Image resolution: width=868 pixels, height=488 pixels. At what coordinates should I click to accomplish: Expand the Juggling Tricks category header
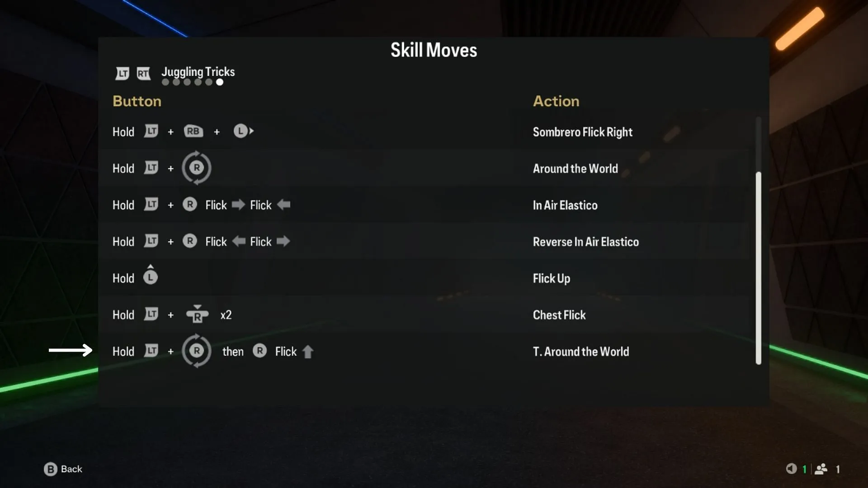click(x=198, y=71)
